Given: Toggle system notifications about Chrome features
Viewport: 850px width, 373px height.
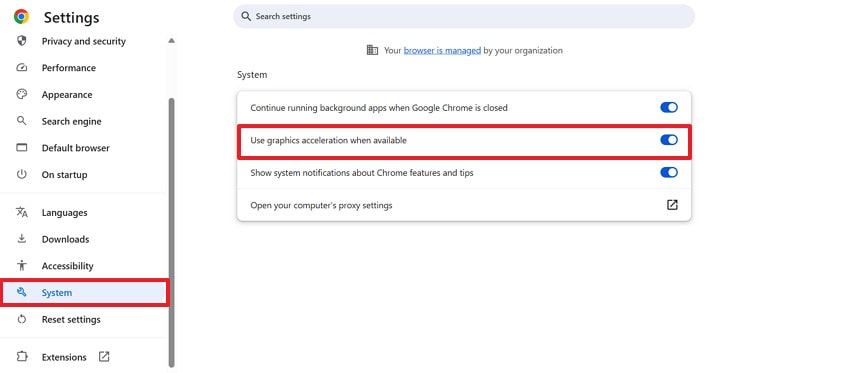Looking at the screenshot, I should 669,172.
